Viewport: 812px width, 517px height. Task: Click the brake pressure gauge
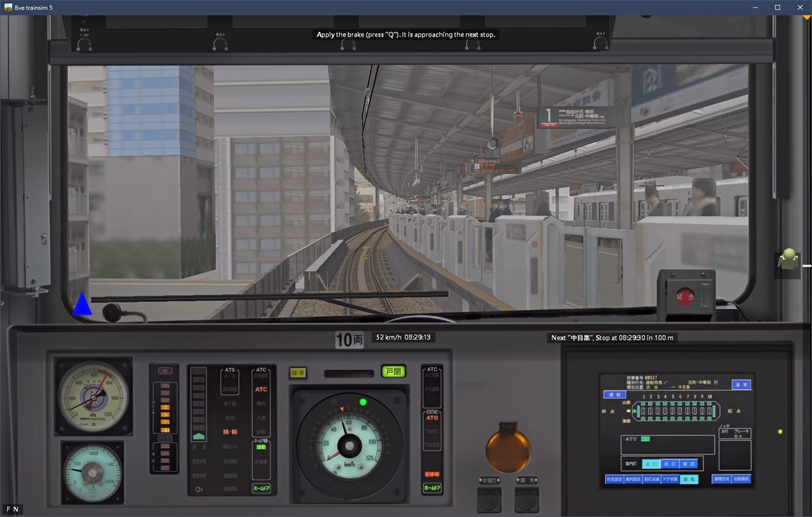tap(93, 397)
